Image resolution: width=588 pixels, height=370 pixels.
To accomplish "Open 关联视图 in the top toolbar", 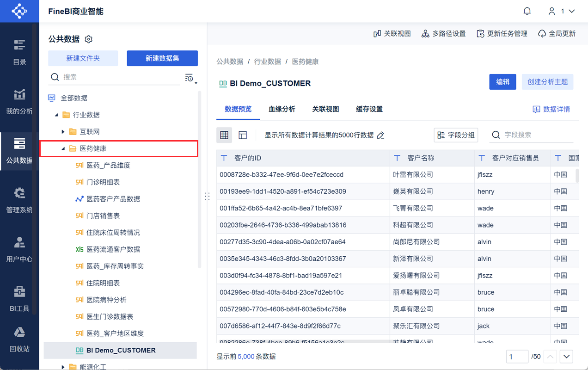I will click(392, 34).
